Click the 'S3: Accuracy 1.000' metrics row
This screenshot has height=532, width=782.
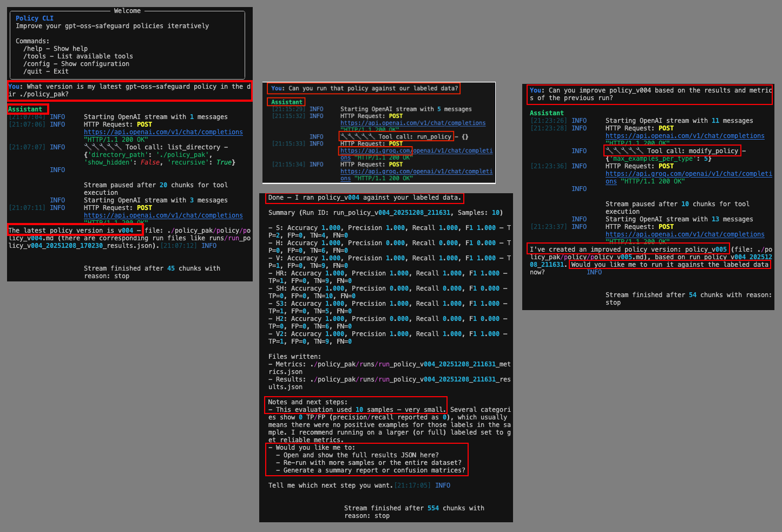point(388,307)
